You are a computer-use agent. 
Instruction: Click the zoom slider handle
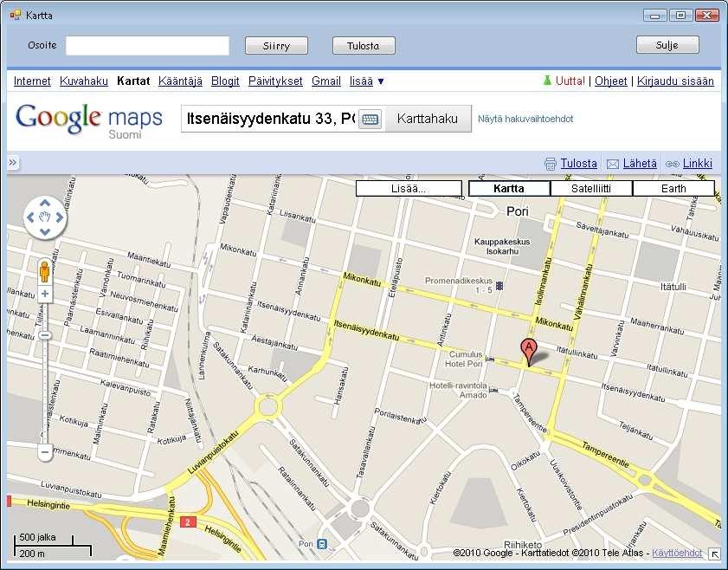click(44, 335)
